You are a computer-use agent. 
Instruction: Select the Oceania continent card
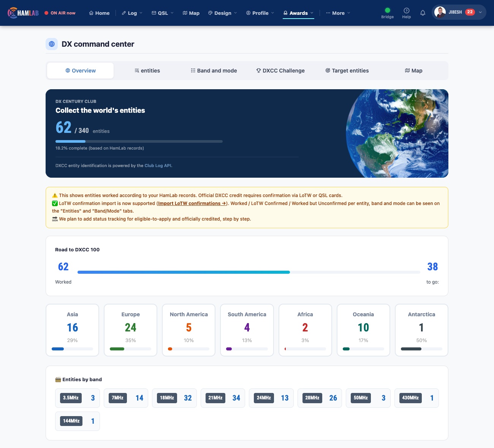[x=363, y=330]
